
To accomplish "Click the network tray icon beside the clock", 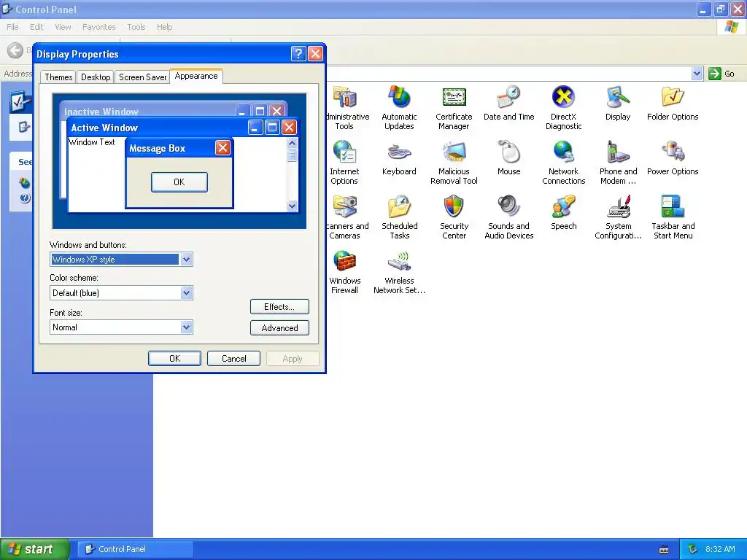I will point(692,549).
